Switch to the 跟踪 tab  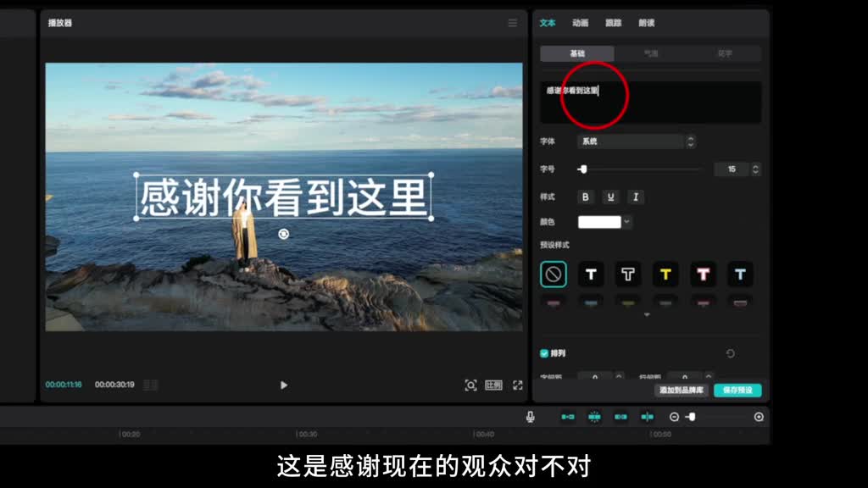(613, 23)
